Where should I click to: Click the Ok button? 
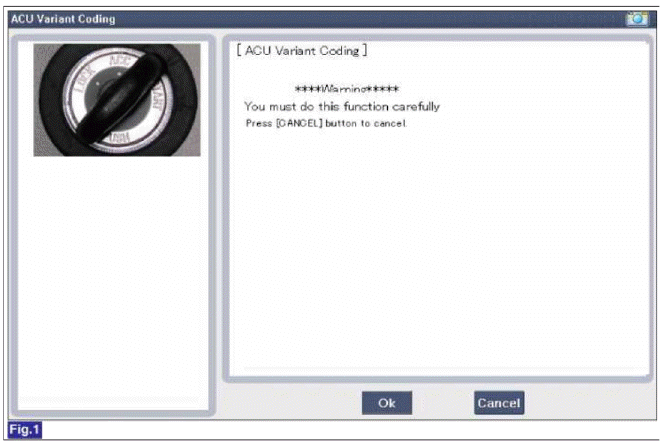pos(387,403)
